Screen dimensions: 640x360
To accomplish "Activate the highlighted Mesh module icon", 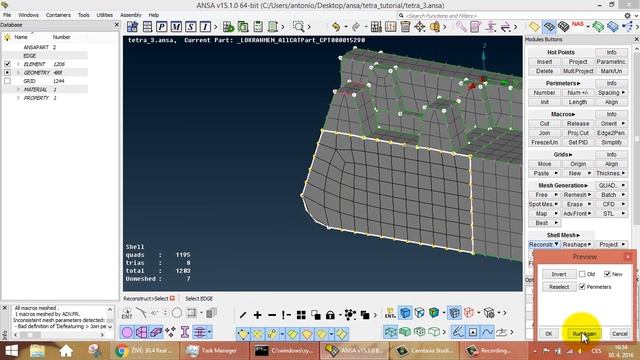I will (x=549, y=27).
